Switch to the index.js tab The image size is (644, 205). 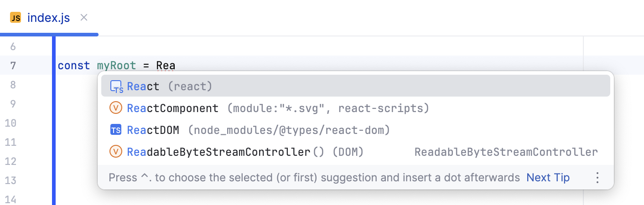tap(48, 18)
